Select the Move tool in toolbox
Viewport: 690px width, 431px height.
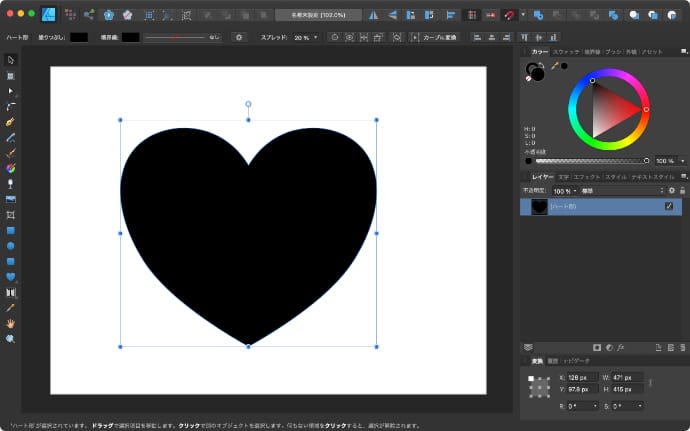[11, 60]
